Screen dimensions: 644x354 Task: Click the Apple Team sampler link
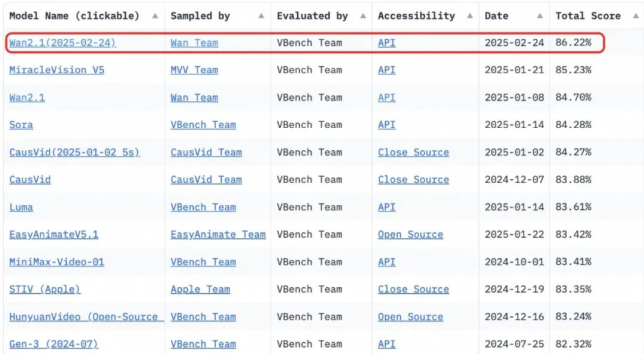(x=200, y=290)
